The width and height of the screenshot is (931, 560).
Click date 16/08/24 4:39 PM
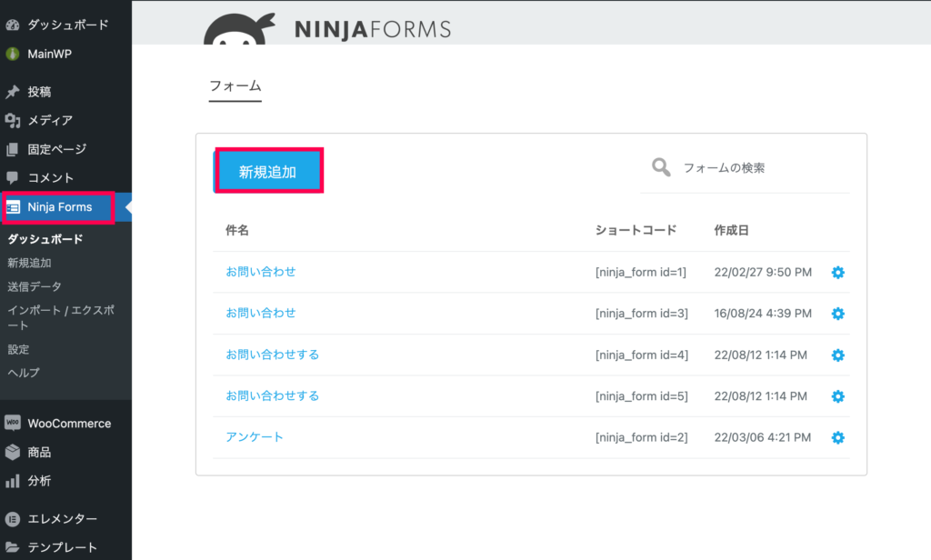pyautogui.click(x=763, y=314)
